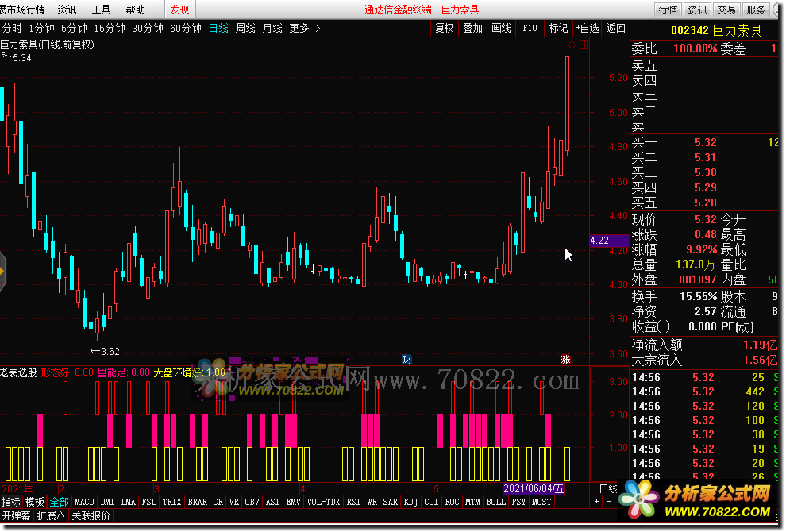The height and width of the screenshot is (532, 786).
Task: Apply the VR indicator
Action: coord(234,502)
